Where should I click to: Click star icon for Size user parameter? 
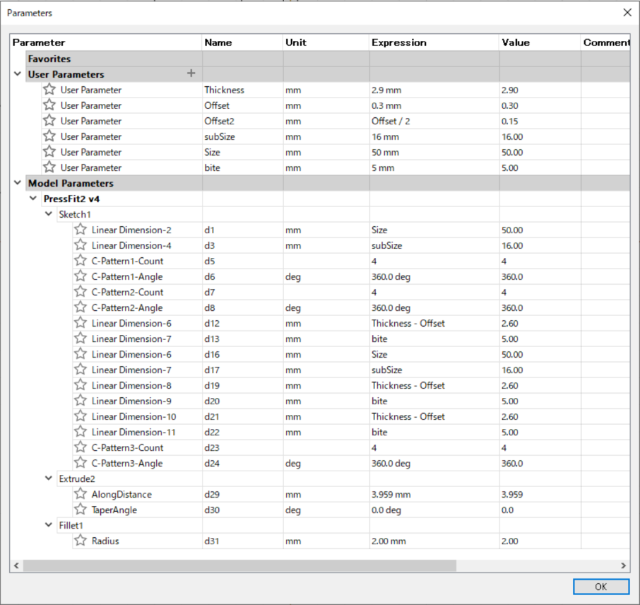tap(49, 151)
